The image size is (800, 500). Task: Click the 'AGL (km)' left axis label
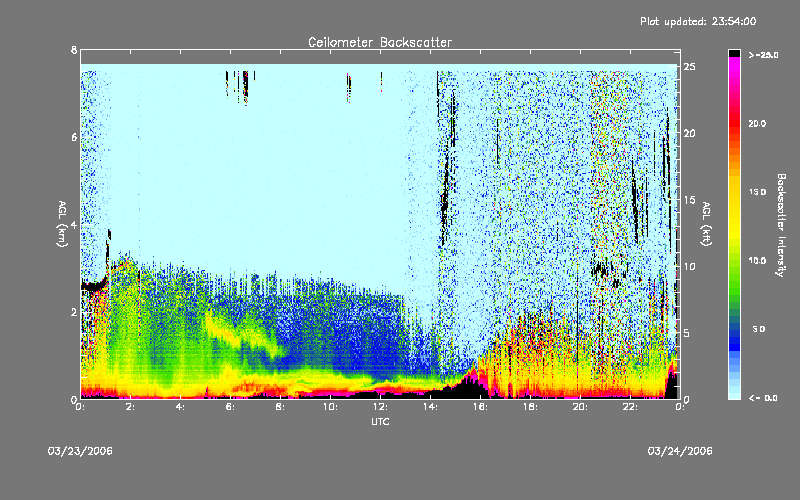(62, 223)
